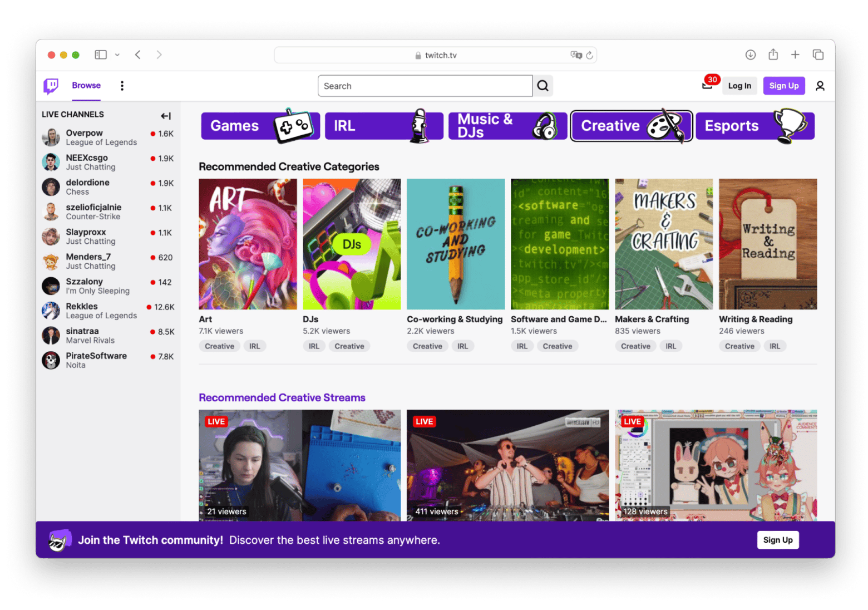Click the Co-working & Studying title link
The image size is (868, 610).
pyautogui.click(x=455, y=319)
